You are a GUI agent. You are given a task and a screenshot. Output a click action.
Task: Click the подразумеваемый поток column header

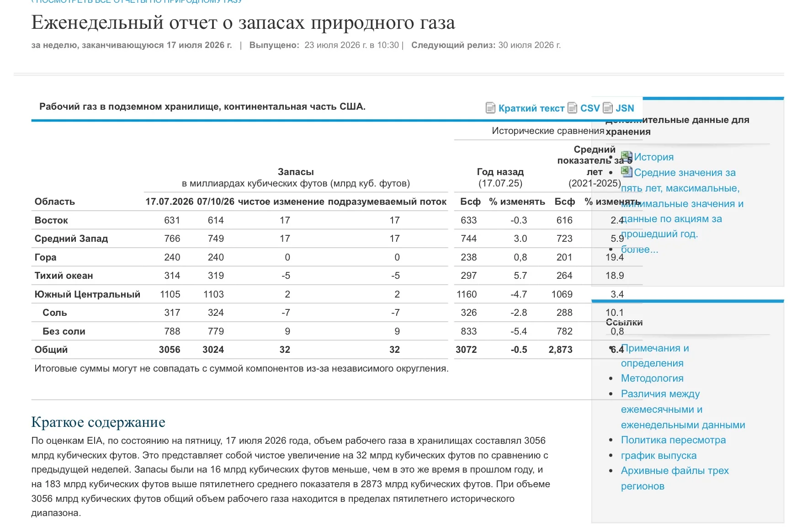point(387,202)
